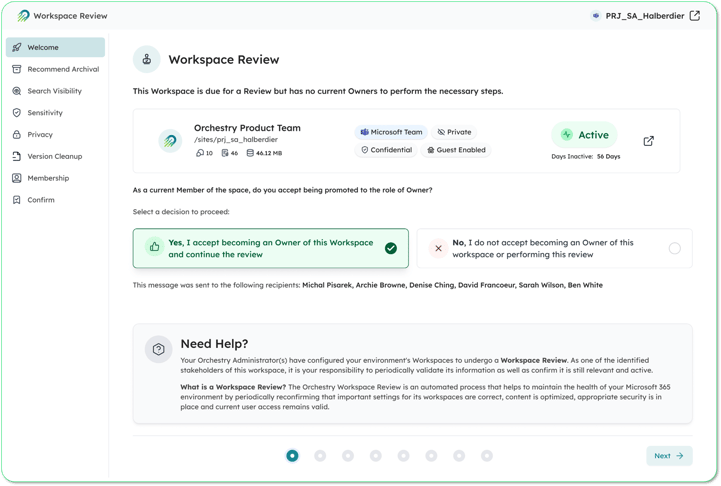
Task: Click the thumbs up icon
Action: [x=154, y=247]
